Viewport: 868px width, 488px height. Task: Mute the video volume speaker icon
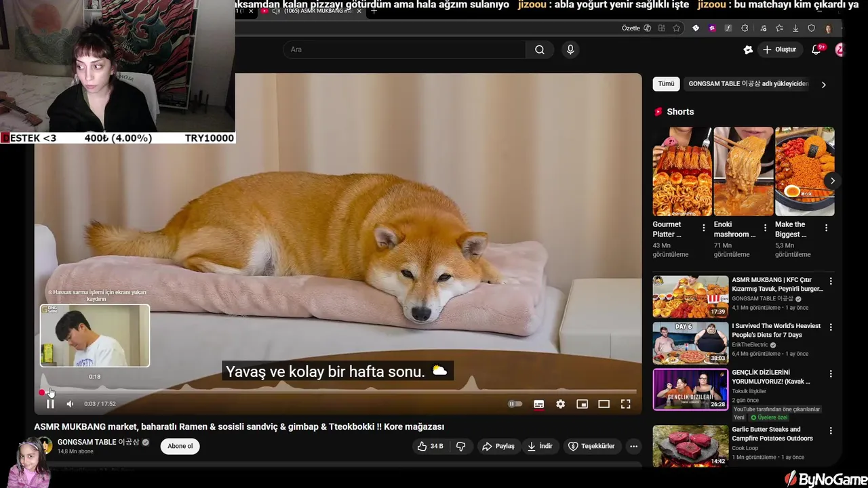pyautogui.click(x=70, y=404)
